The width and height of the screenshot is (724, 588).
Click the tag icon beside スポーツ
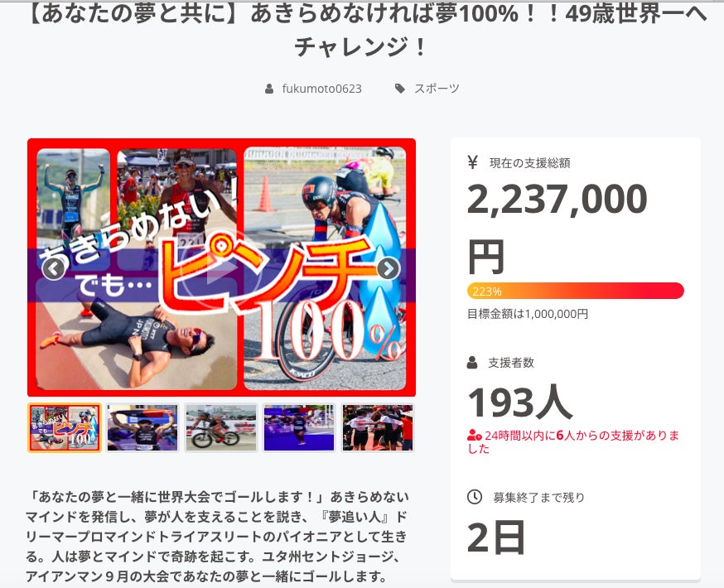(400, 89)
